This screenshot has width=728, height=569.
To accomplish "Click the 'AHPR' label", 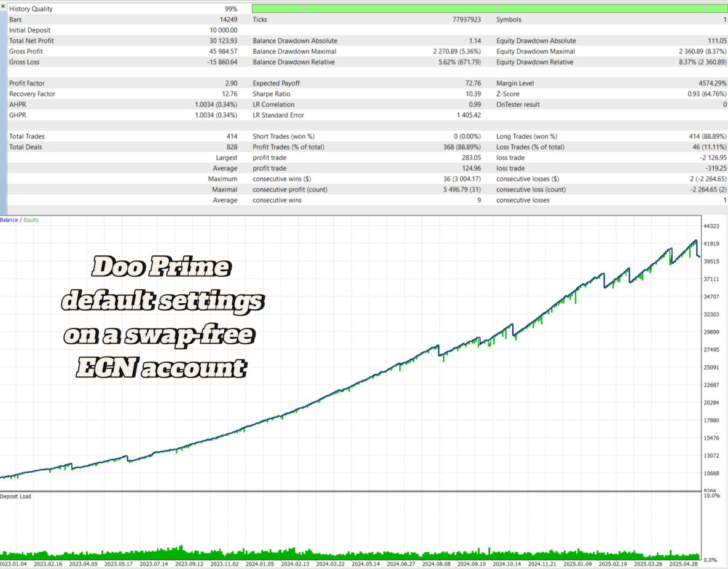I will click(18, 105).
